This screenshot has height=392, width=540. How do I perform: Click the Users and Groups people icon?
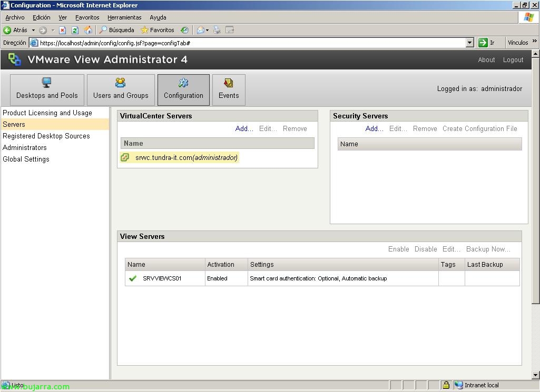[x=121, y=83]
